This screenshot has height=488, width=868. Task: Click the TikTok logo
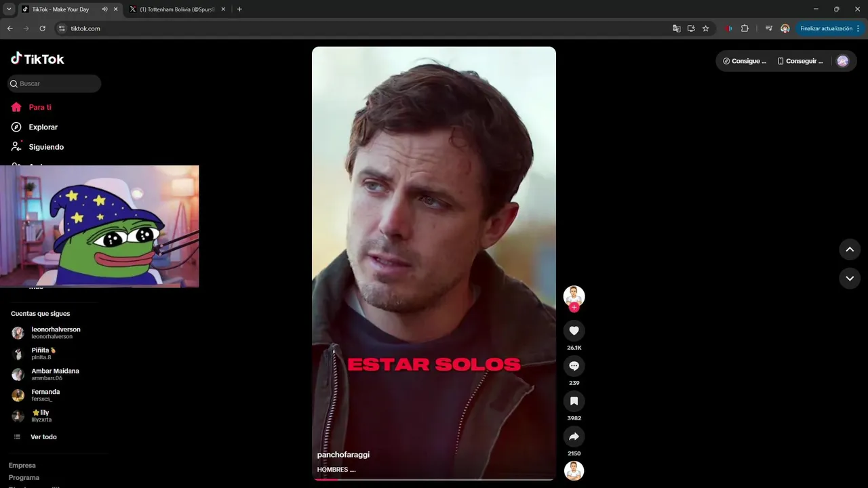point(37,59)
